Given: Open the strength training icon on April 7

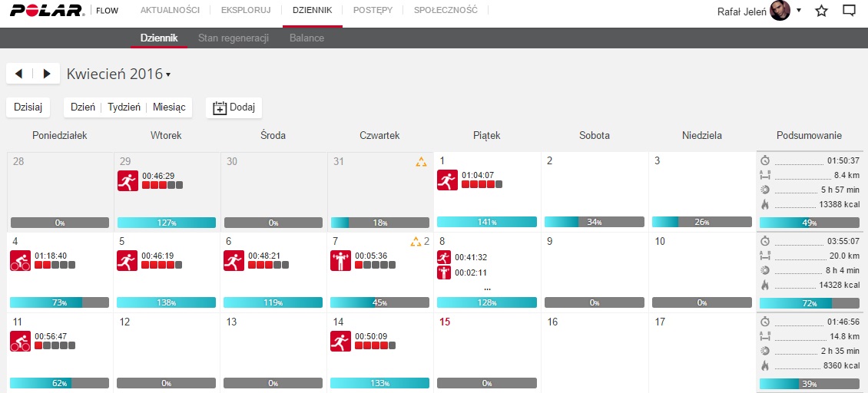Looking at the screenshot, I should 340,261.
